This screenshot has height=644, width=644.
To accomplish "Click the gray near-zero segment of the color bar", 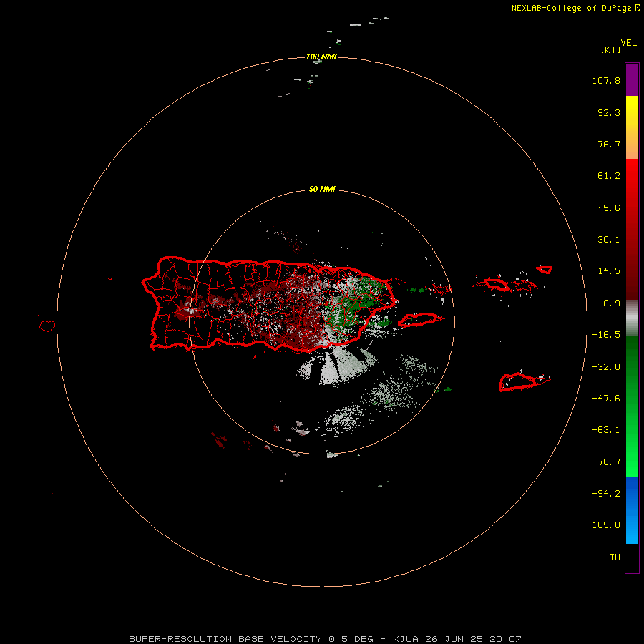I will click(632, 318).
